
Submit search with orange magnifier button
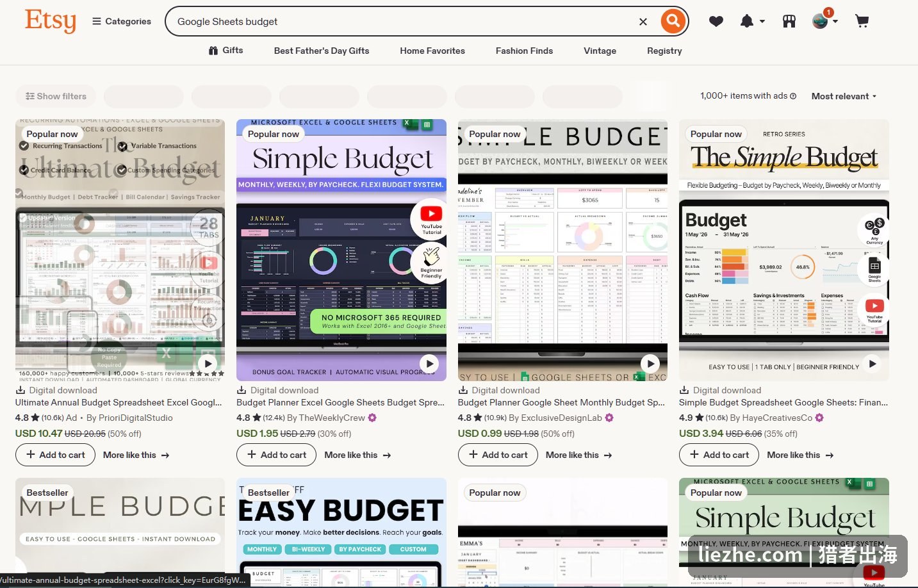point(673,21)
